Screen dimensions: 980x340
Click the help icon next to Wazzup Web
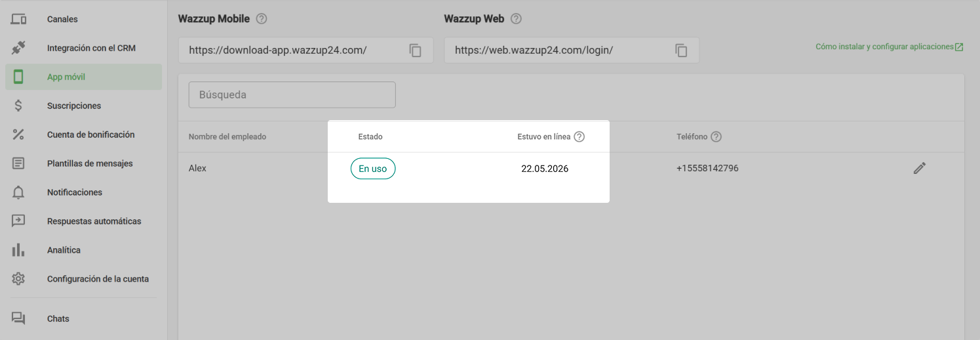[516, 19]
